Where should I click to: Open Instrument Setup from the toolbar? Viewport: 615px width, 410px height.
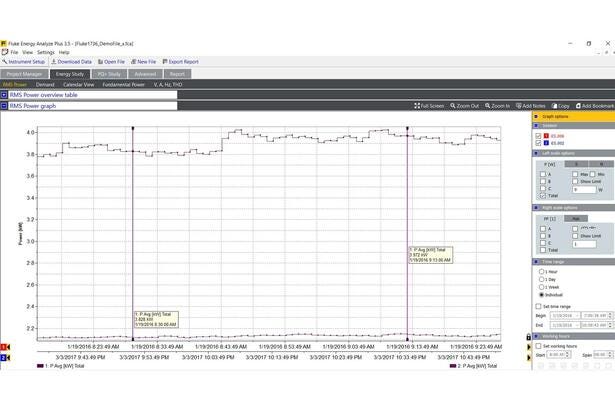click(x=24, y=61)
